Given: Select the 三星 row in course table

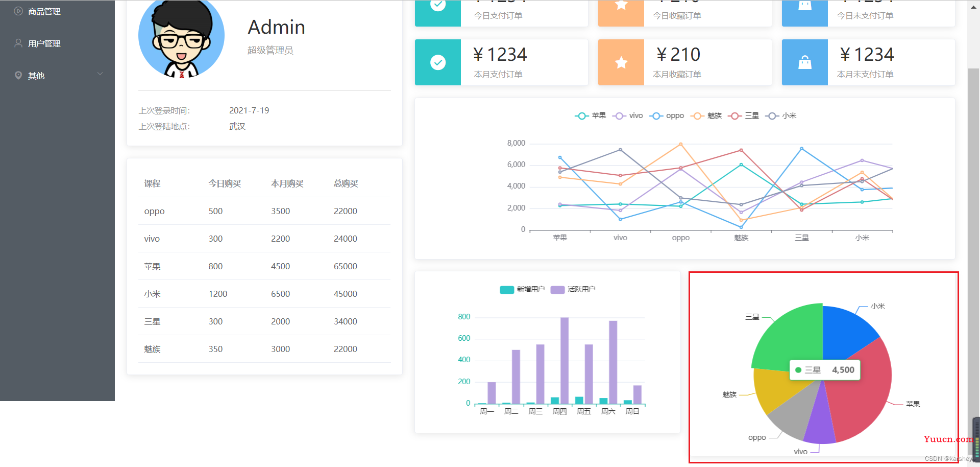Looking at the screenshot, I should tap(264, 321).
